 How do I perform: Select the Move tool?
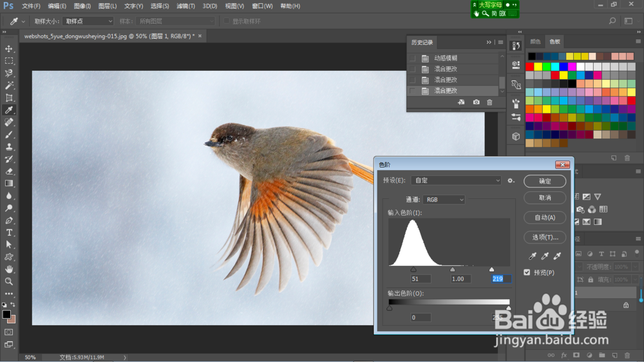8,49
